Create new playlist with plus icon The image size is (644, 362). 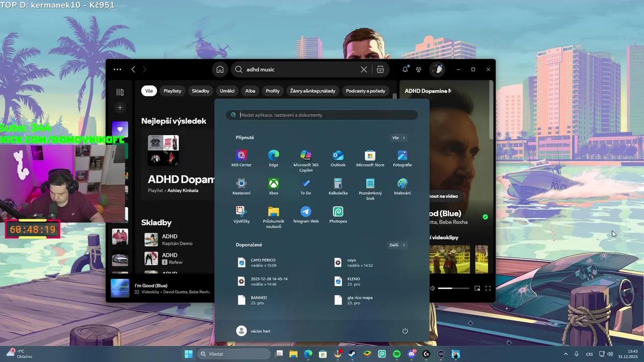tap(120, 108)
